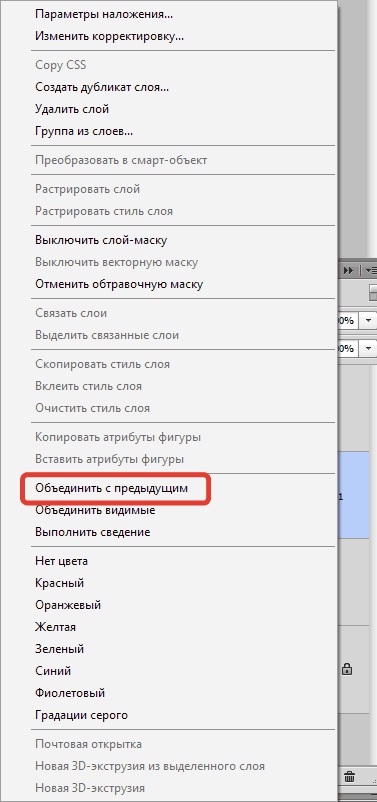Select 'Создать дубликат слоя...' to duplicate layer
Viewport: 377px width, 802px height.
click(102, 87)
